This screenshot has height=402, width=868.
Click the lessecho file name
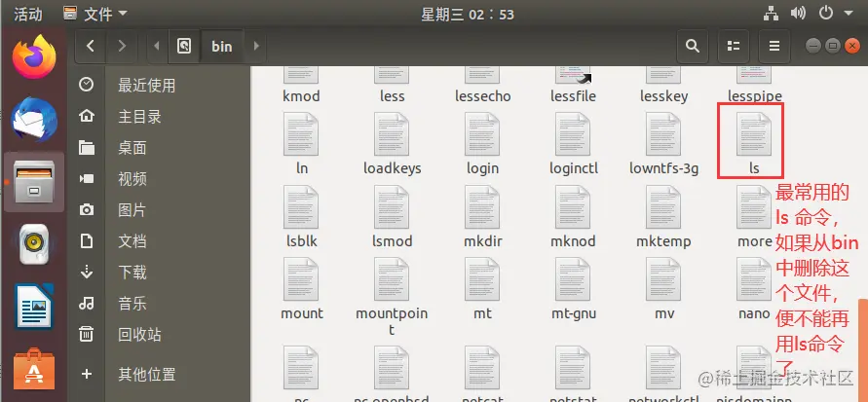[x=483, y=96]
